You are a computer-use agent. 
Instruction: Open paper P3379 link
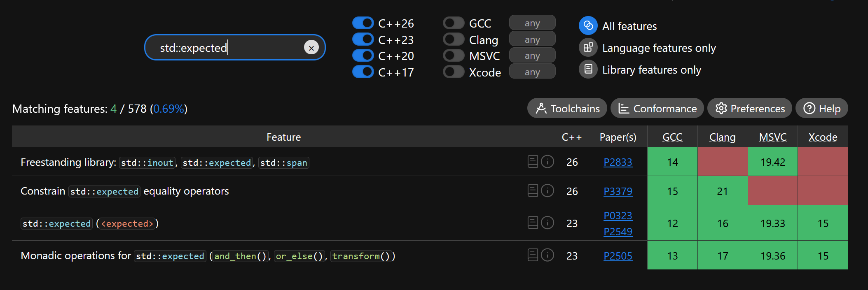tap(618, 191)
